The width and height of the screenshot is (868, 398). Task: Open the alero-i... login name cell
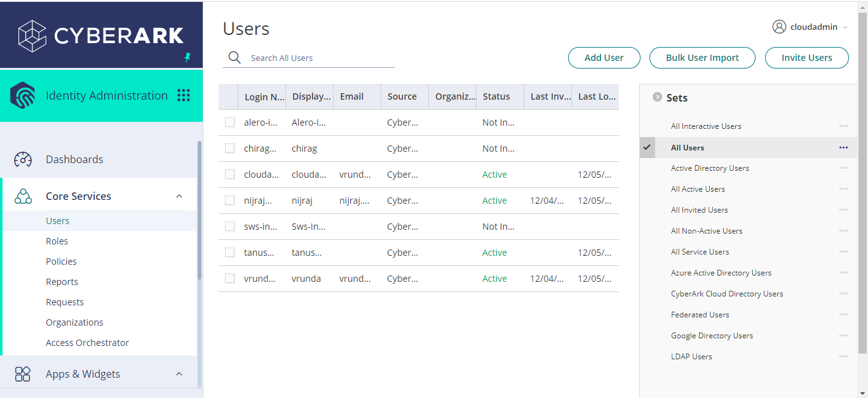point(260,123)
